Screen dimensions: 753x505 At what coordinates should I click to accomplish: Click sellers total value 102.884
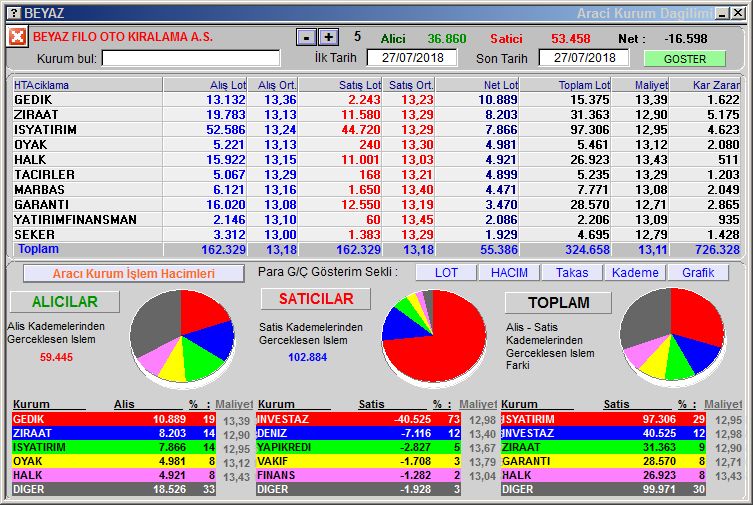(307, 357)
